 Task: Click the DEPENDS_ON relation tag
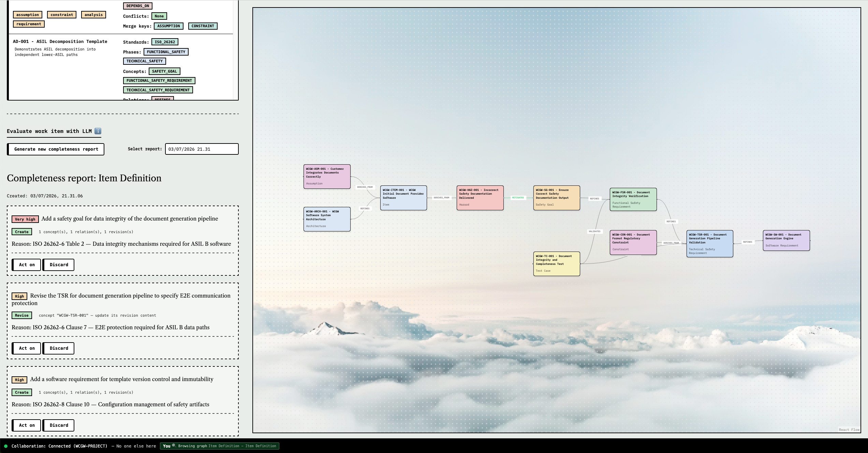138,6
